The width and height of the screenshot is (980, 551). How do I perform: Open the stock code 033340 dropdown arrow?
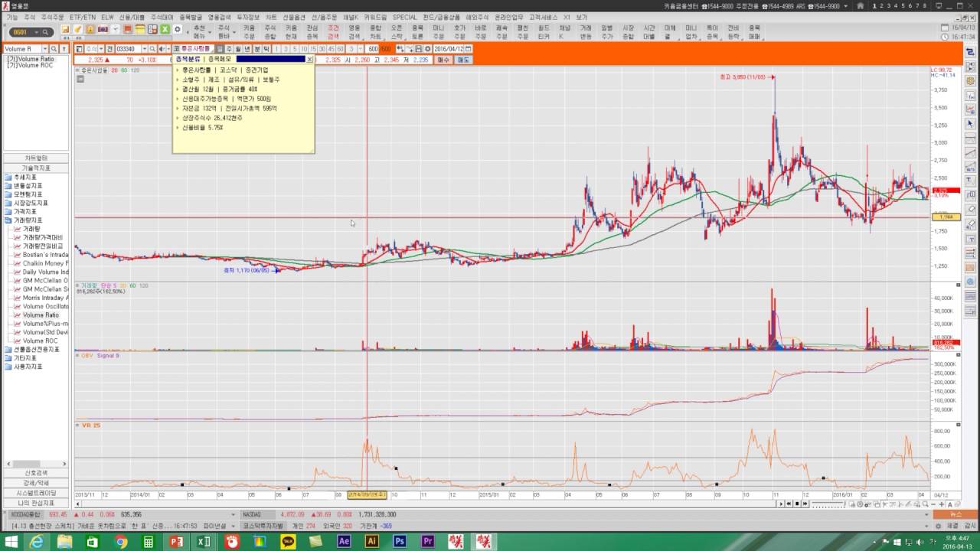coord(144,49)
